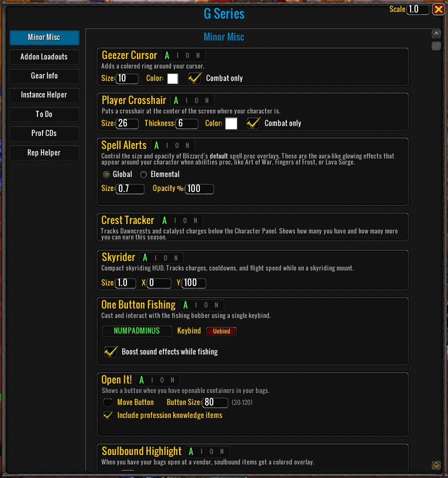
Task: Uncheck Include profession knowledge items
Action: coord(108,415)
